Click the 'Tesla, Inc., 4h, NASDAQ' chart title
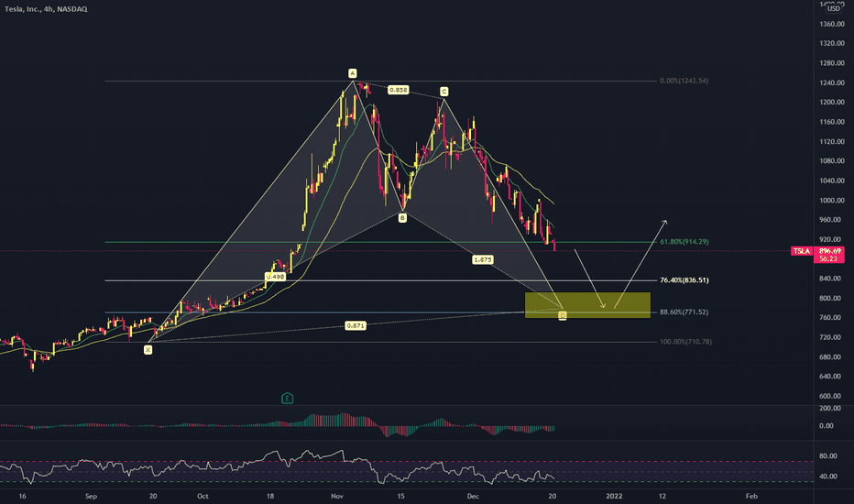Image resolution: width=854 pixels, height=504 pixels. click(x=46, y=9)
